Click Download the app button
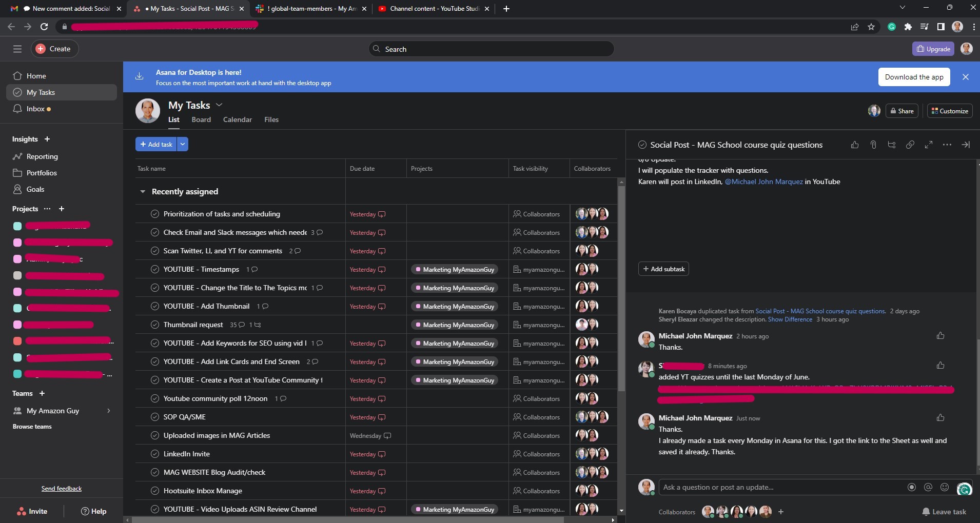Image resolution: width=980 pixels, height=523 pixels. click(914, 77)
